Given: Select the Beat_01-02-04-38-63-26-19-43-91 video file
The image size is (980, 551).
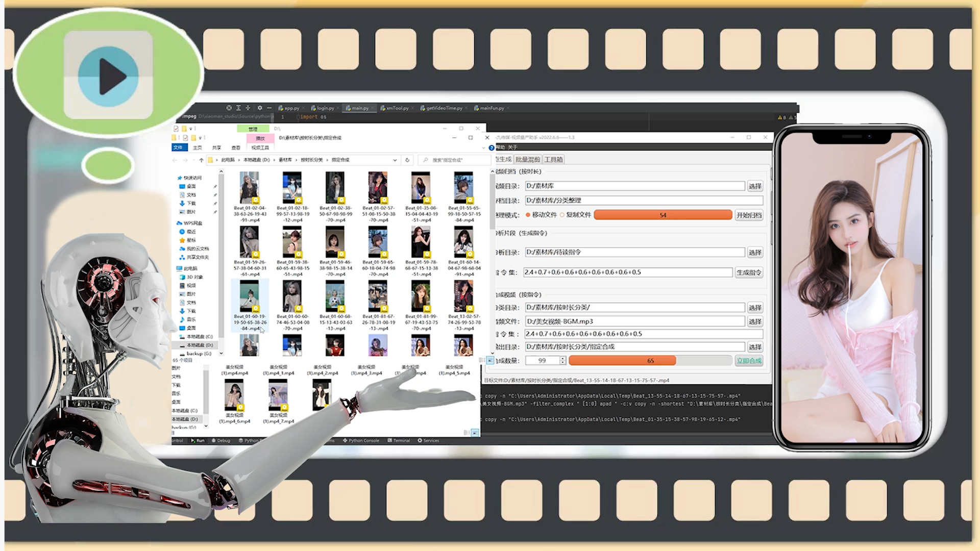Looking at the screenshot, I should pos(250,197).
